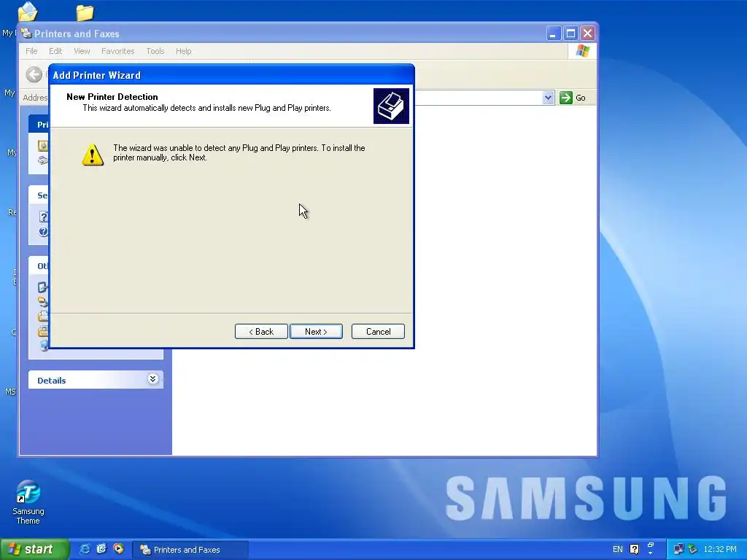Open the Edit menu in Printers and Faxes
747x560 pixels.
pos(55,51)
